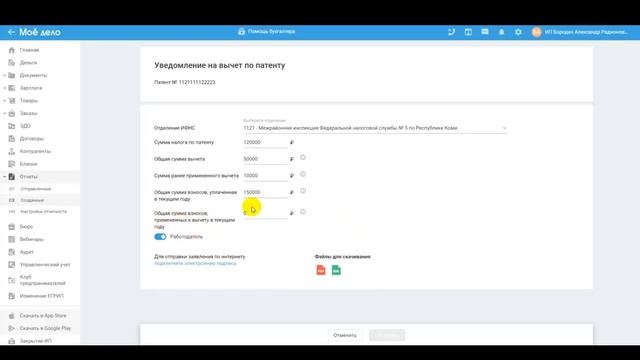
Task: Click the Отменить button
Action: click(345, 335)
